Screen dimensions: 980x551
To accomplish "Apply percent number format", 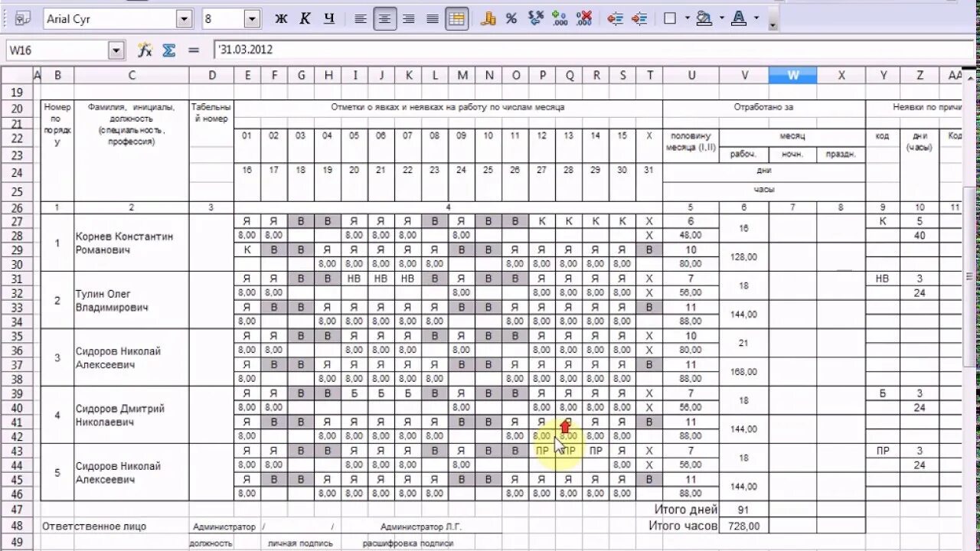I will pyautogui.click(x=511, y=19).
